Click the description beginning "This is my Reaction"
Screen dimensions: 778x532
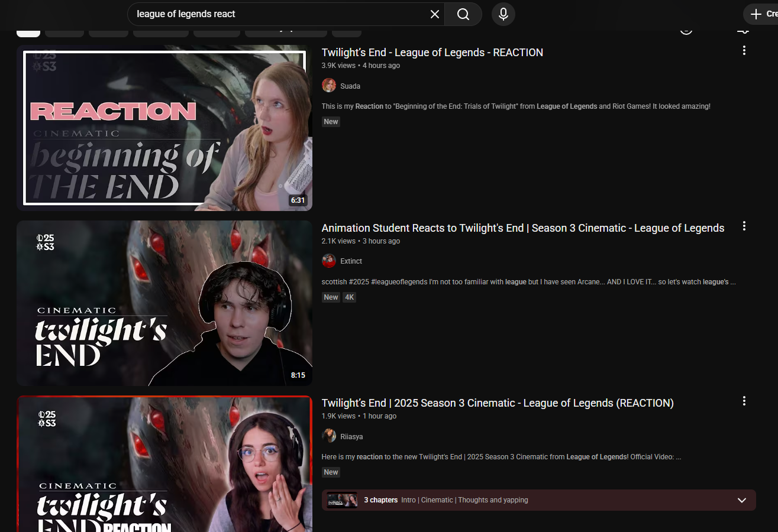516,106
